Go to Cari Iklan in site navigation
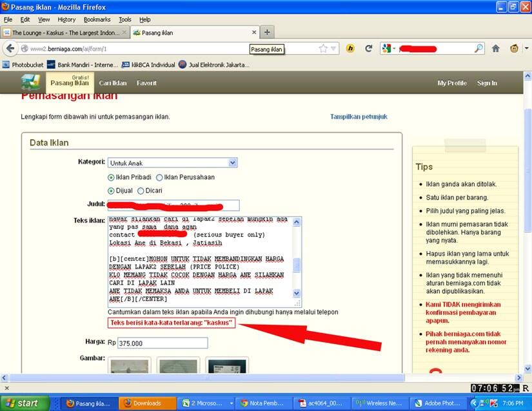This screenshot has width=532, height=411. pos(113,83)
